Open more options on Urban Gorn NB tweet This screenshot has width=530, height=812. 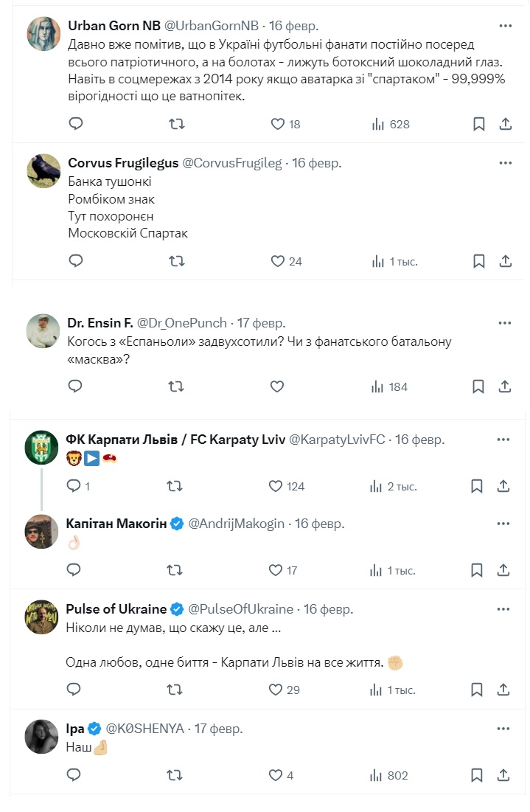click(x=505, y=26)
